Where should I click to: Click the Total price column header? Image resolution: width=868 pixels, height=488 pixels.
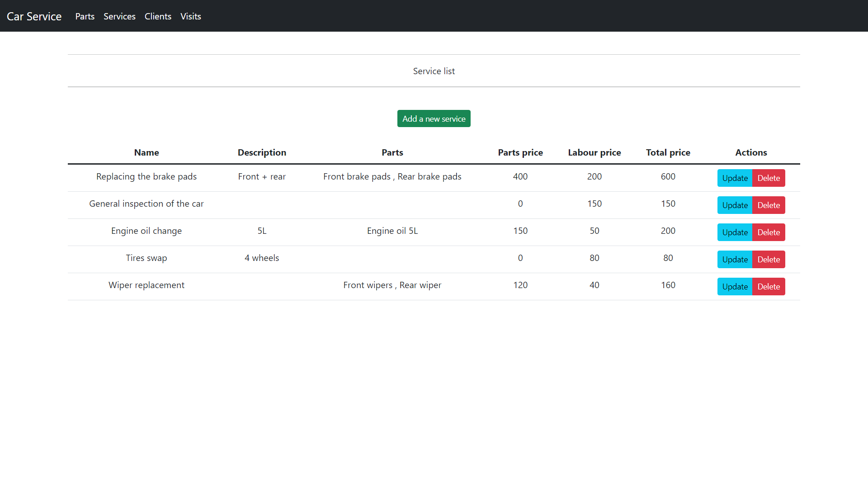coord(668,152)
